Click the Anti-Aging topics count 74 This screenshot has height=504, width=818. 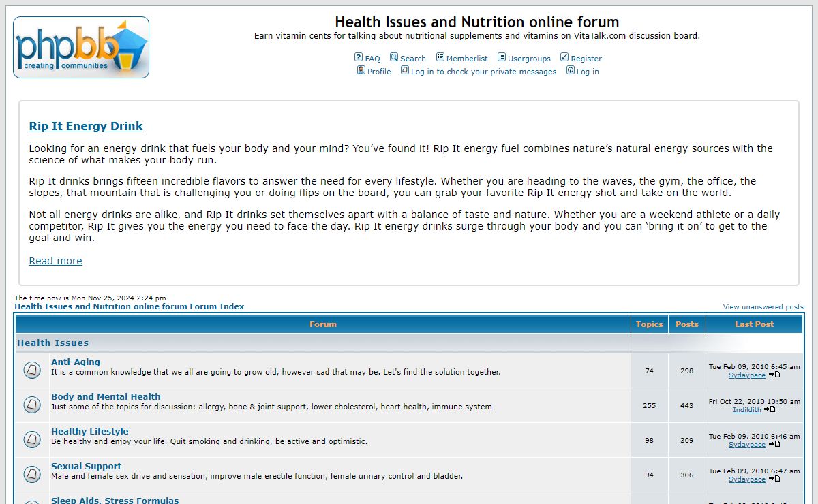pos(649,371)
